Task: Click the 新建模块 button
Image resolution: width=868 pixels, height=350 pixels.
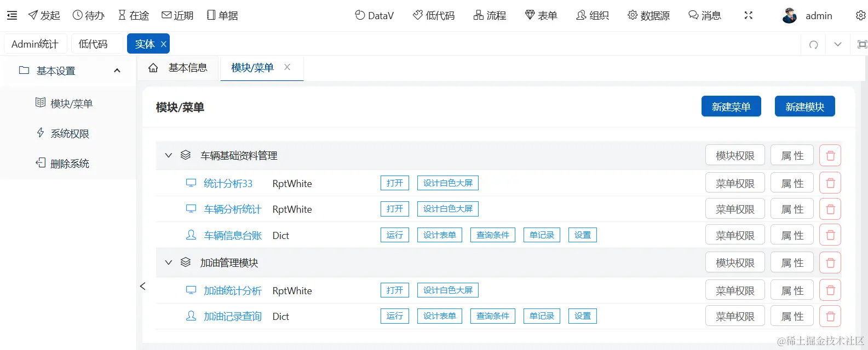Action: tap(805, 107)
